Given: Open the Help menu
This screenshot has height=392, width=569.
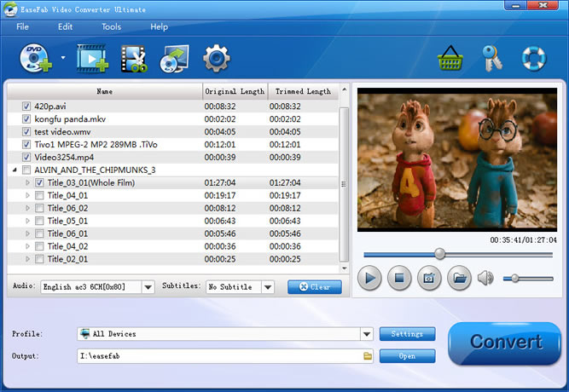Looking at the screenshot, I should 160,26.
